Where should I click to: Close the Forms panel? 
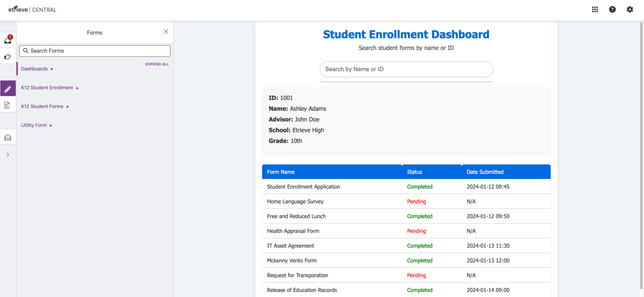(166, 32)
